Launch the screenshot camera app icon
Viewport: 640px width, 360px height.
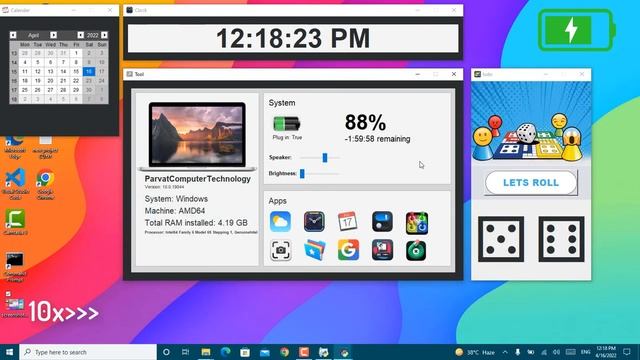pyautogui.click(x=280, y=250)
